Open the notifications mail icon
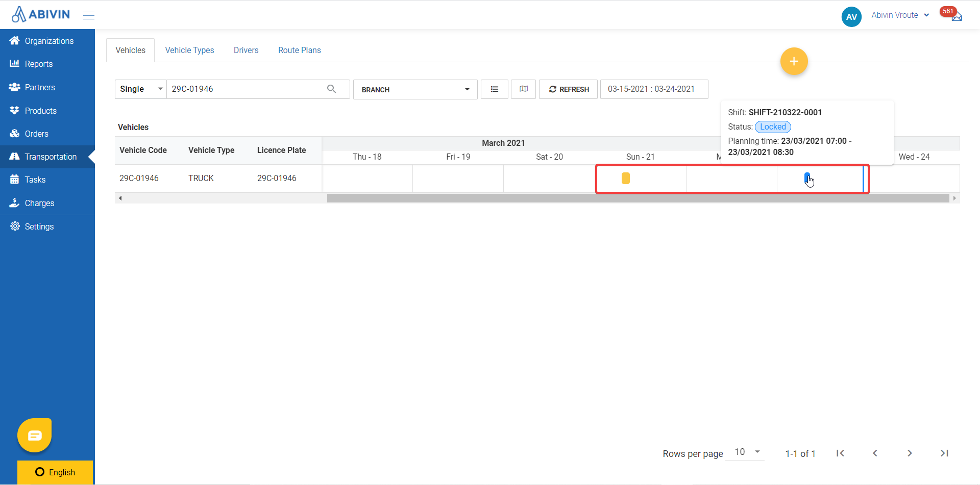The height and width of the screenshot is (485, 980). [x=957, y=17]
